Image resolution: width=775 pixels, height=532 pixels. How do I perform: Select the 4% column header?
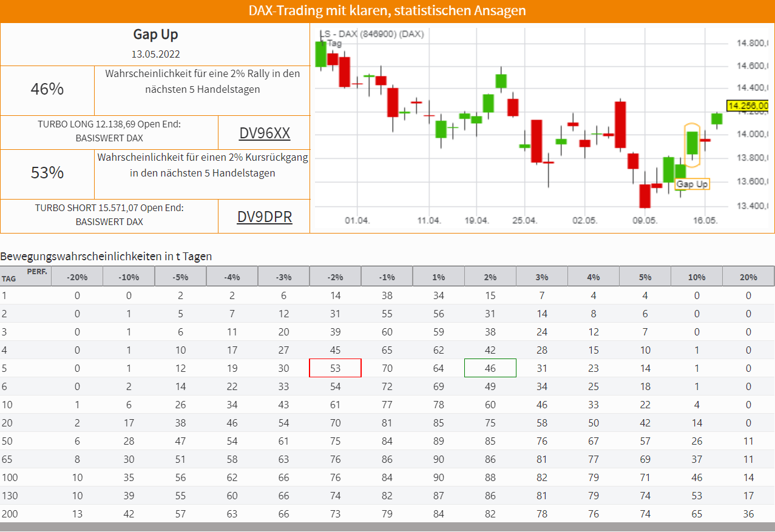593,277
